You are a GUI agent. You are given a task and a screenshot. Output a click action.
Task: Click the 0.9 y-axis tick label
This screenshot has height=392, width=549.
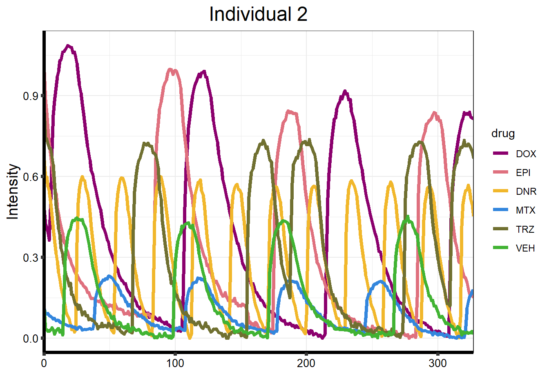click(31, 96)
